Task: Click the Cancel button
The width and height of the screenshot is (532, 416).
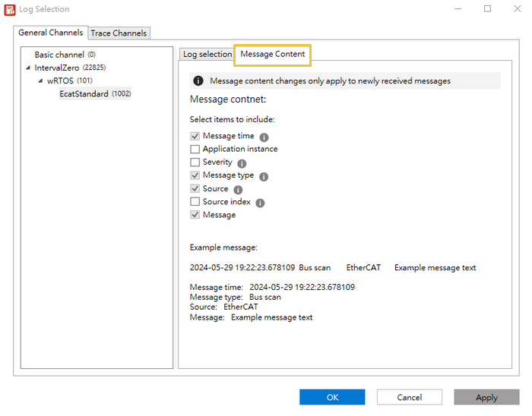Action: point(409,397)
